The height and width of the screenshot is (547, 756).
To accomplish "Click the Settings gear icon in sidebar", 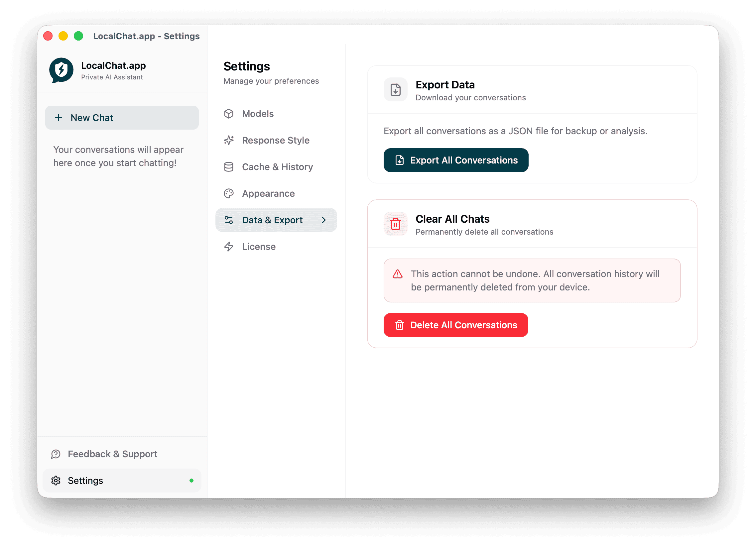I will 56,481.
